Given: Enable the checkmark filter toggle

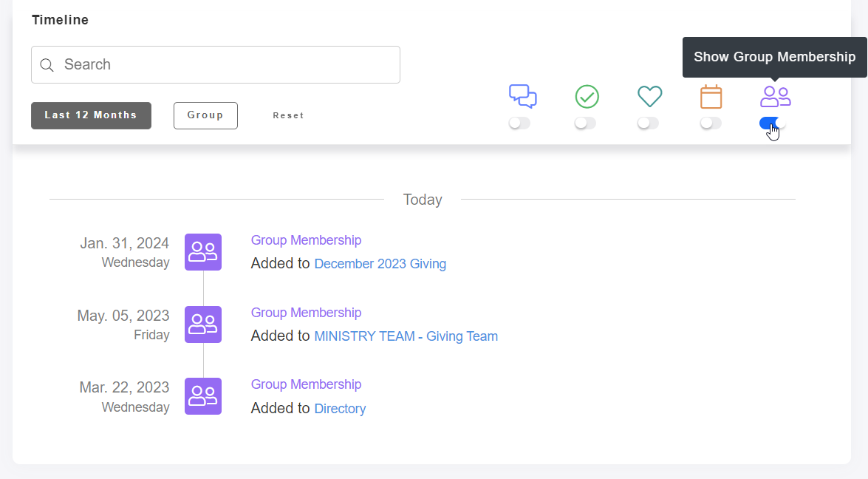Looking at the screenshot, I should 585,123.
